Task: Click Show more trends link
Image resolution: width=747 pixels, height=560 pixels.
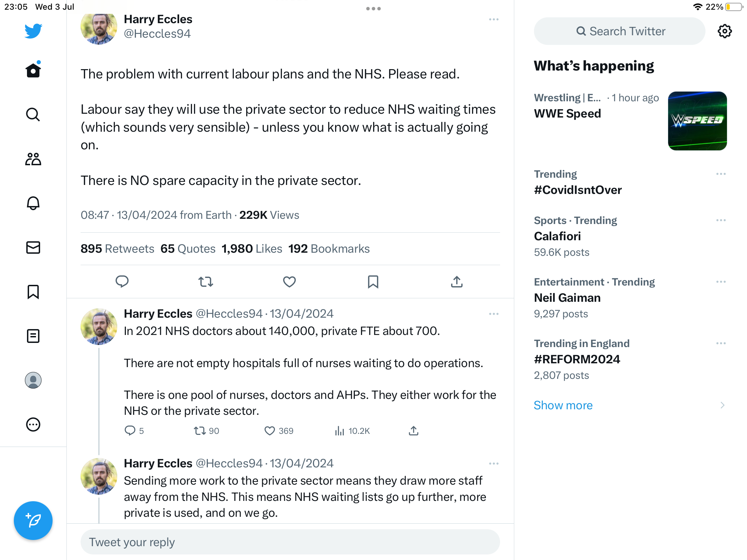Action: pos(563,405)
